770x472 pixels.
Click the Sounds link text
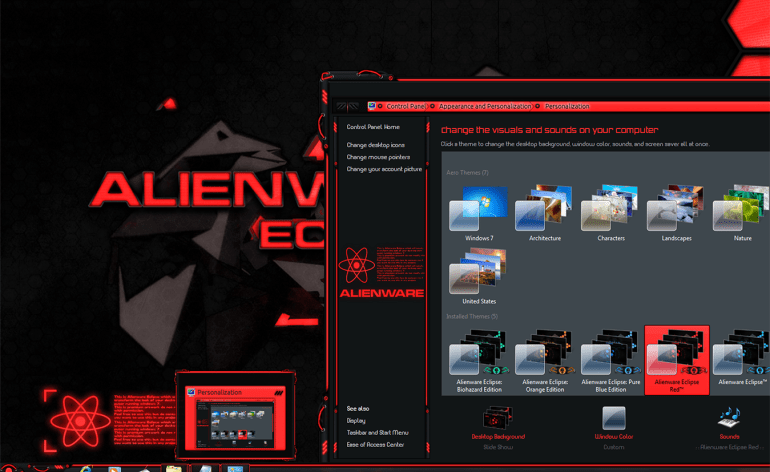coord(729,437)
